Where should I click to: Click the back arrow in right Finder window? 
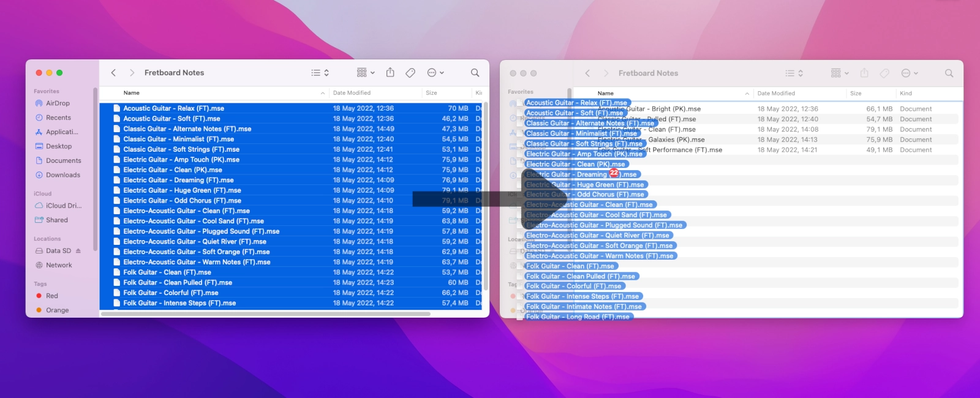click(x=587, y=73)
